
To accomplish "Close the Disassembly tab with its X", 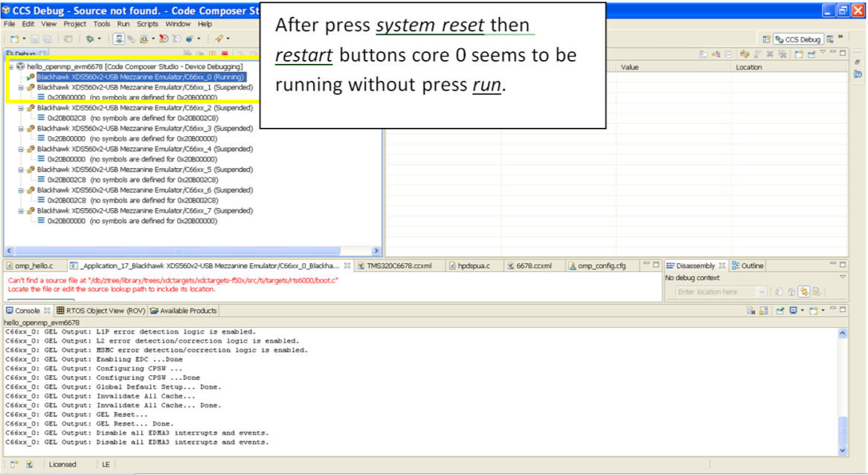I will click(722, 265).
